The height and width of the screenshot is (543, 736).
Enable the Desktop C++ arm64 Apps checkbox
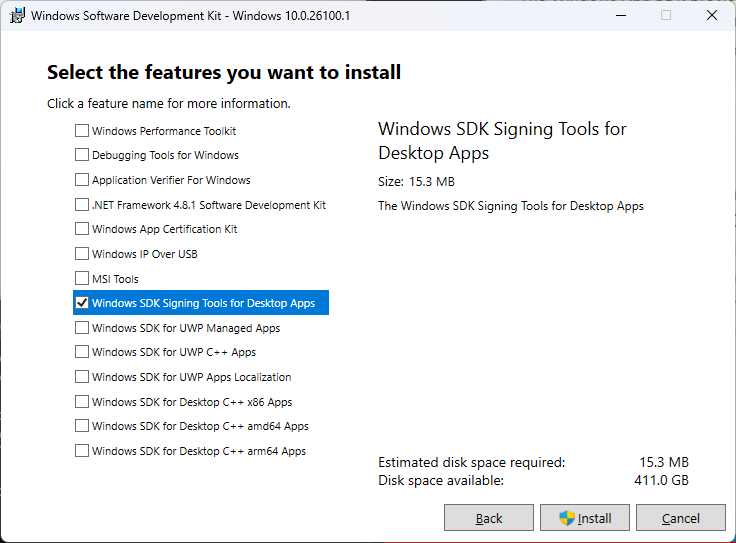coord(82,451)
